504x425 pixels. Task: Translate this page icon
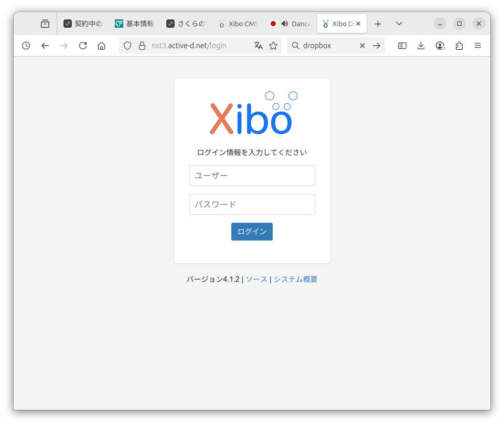click(259, 46)
